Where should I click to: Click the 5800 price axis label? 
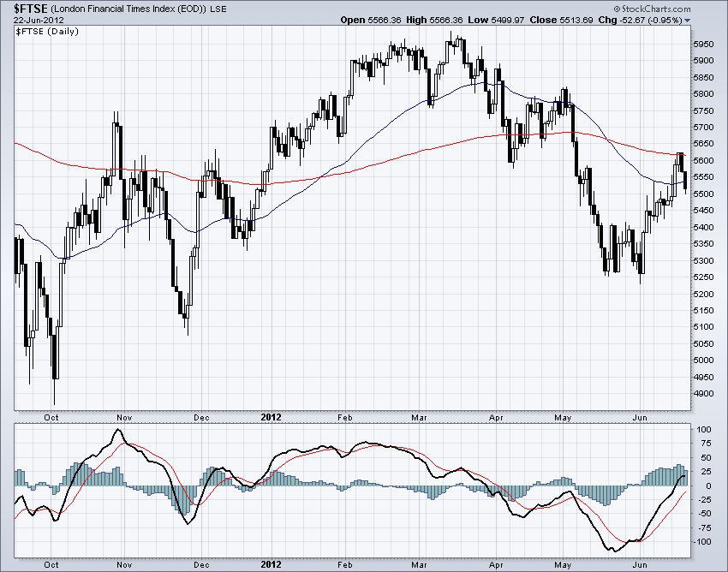tap(703, 94)
